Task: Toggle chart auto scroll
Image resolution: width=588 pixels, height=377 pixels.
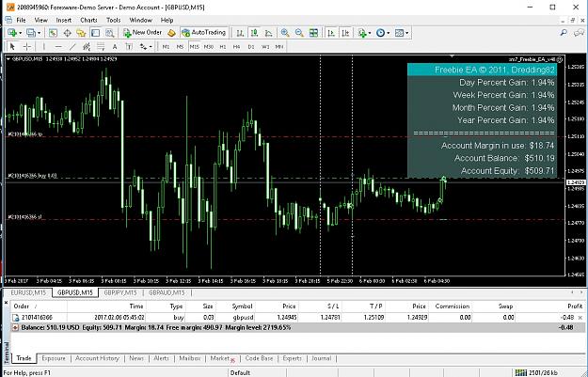Action: (331, 33)
